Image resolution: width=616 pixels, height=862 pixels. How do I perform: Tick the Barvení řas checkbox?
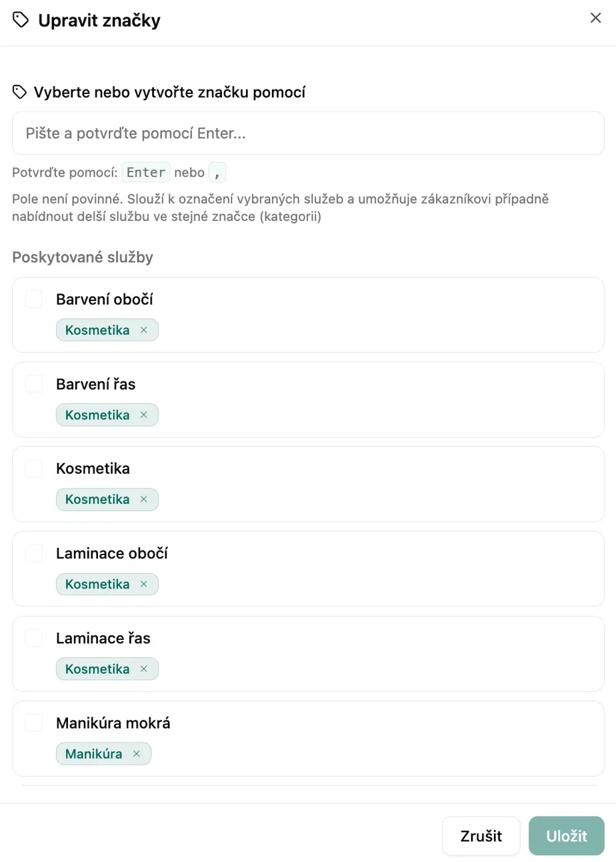pyautogui.click(x=34, y=384)
